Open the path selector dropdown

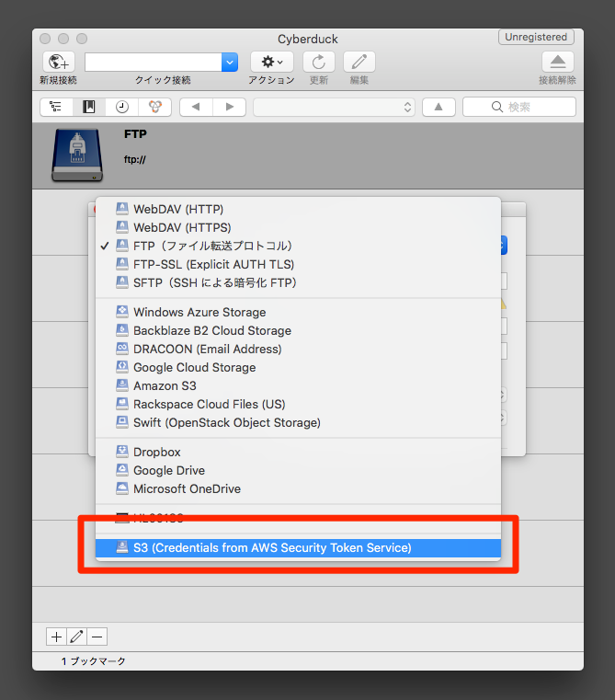(x=334, y=107)
